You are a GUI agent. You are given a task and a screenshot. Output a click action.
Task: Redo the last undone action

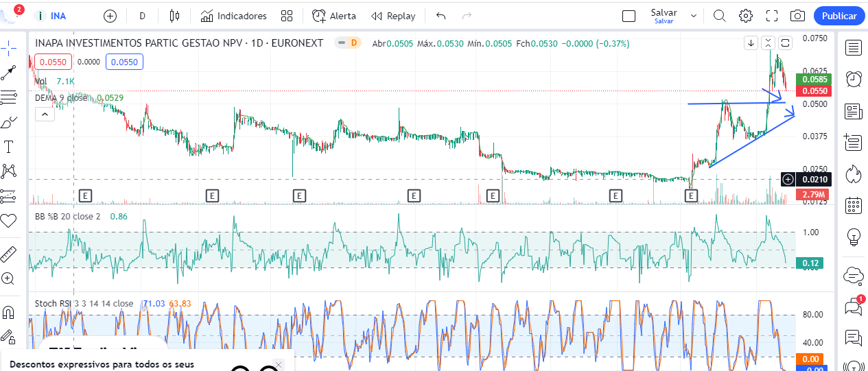(467, 16)
